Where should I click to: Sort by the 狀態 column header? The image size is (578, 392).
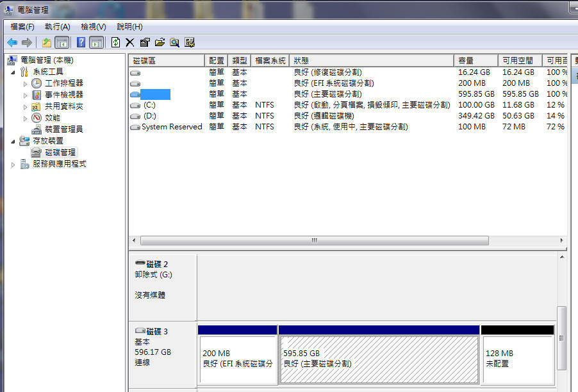pyautogui.click(x=372, y=60)
